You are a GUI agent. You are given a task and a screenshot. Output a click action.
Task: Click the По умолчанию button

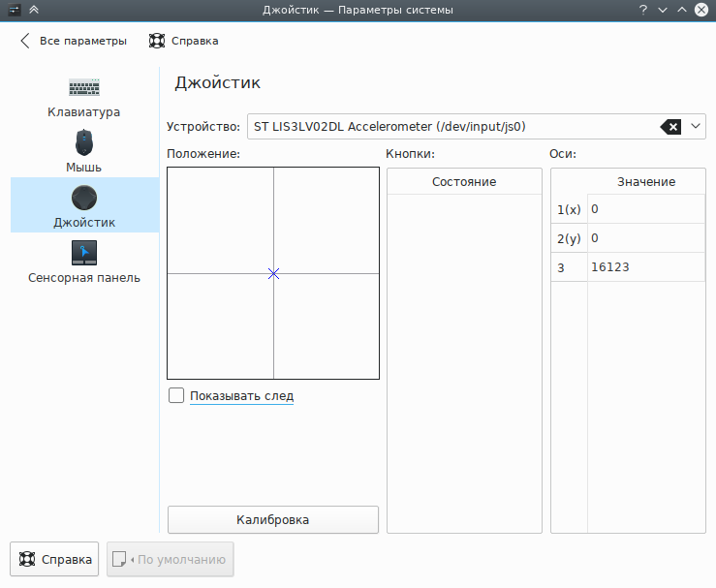click(x=171, y=559)
